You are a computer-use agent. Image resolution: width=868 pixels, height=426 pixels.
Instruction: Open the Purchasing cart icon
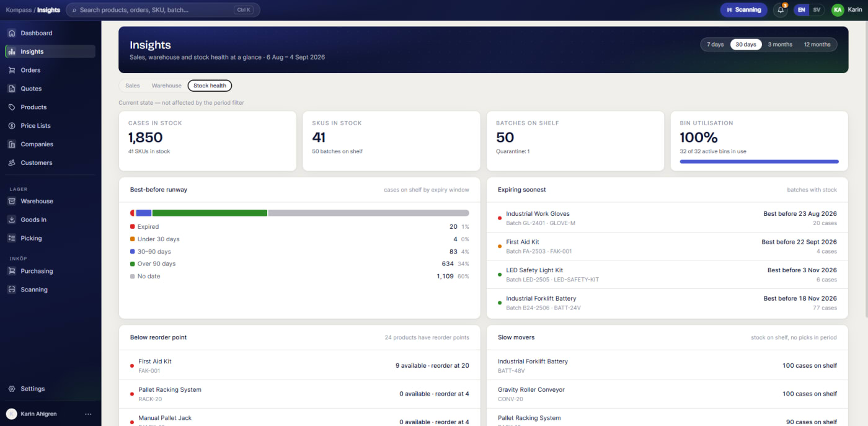(12, 271)
